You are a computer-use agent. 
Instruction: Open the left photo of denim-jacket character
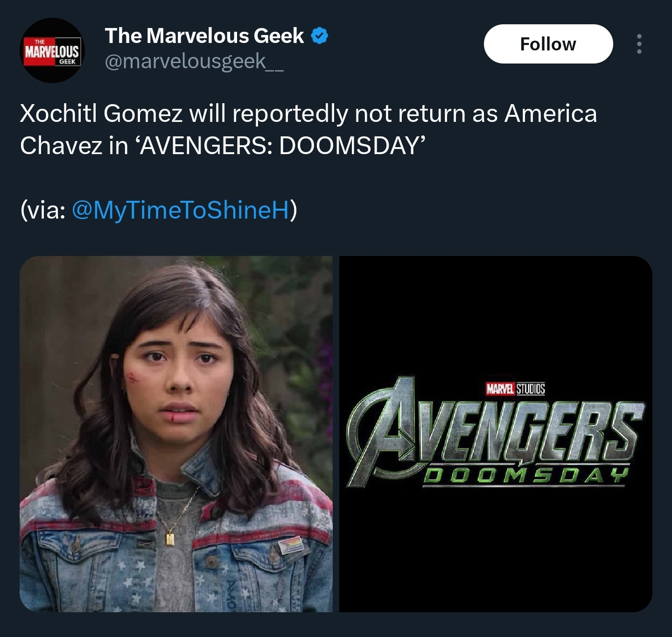176,434
